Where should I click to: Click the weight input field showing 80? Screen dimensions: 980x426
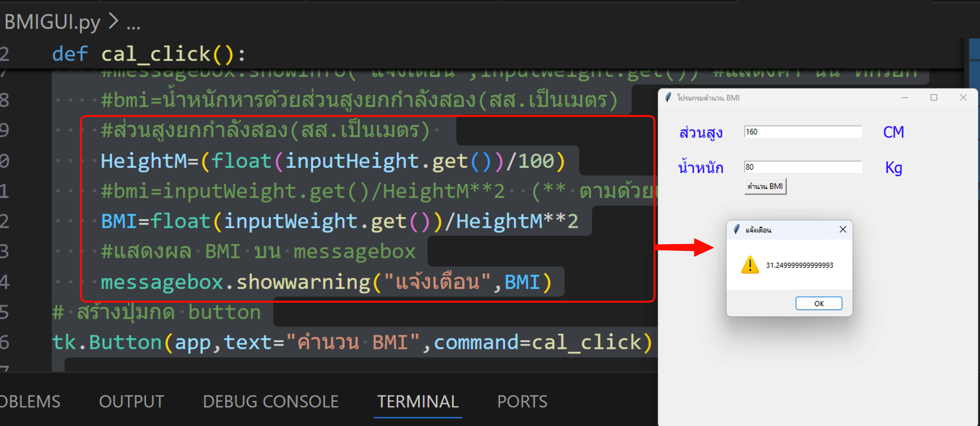click(803, 167)
